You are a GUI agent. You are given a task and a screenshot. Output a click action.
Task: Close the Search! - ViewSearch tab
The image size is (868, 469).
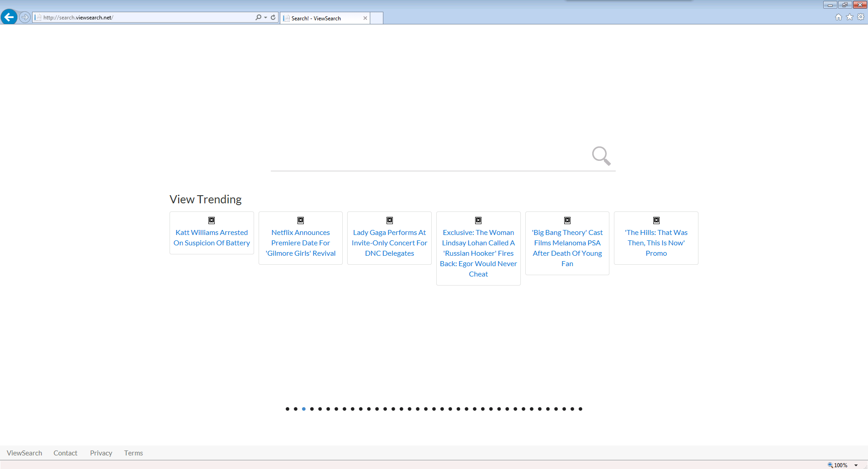tap(365, 18)
